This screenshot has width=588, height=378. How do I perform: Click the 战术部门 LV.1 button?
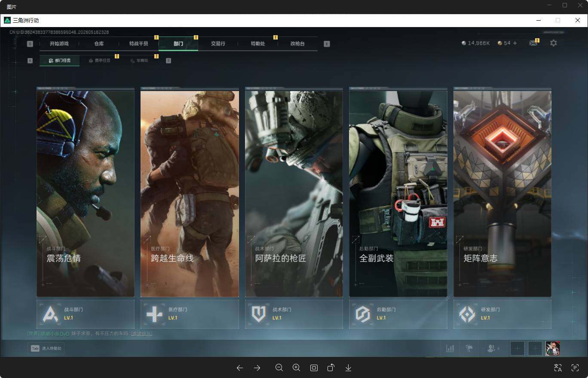coord(294,314)
